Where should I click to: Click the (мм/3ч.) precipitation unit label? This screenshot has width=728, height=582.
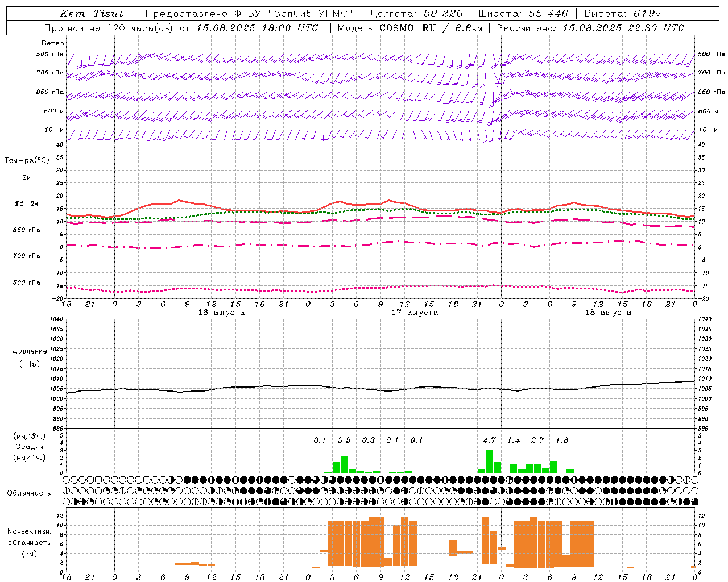click(x=29, y=436)
